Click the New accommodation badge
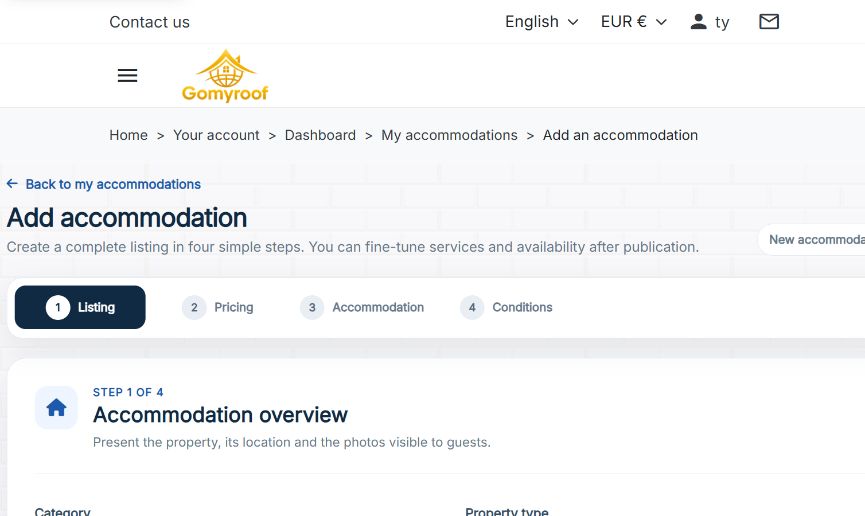Viewport: 865px width, 516px height. point(811,240)
